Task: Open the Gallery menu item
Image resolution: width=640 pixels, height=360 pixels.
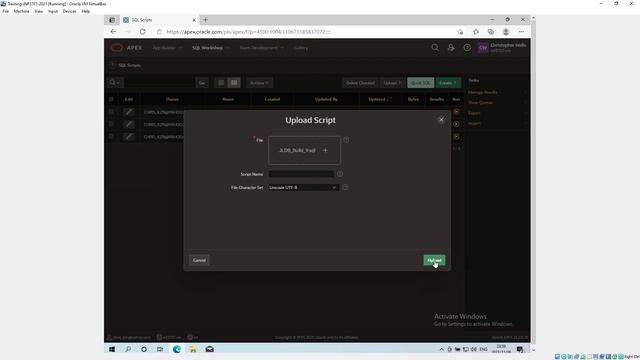Action: [301, 48]
